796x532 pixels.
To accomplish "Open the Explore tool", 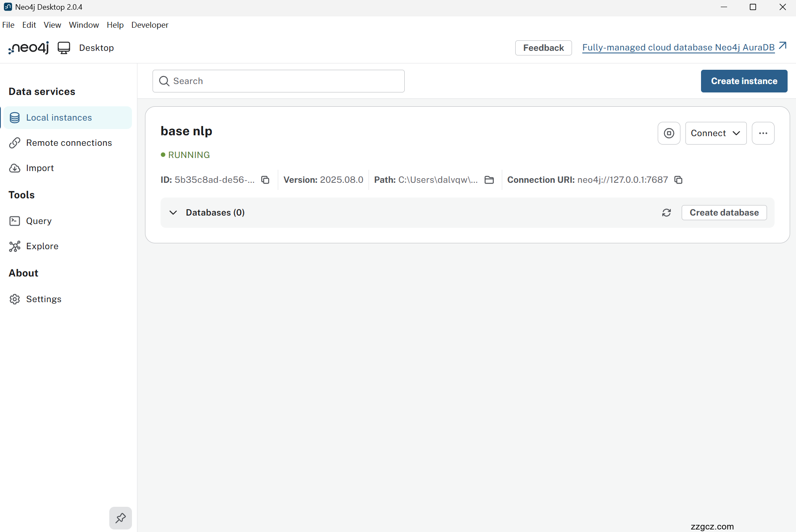I will 42,246.
